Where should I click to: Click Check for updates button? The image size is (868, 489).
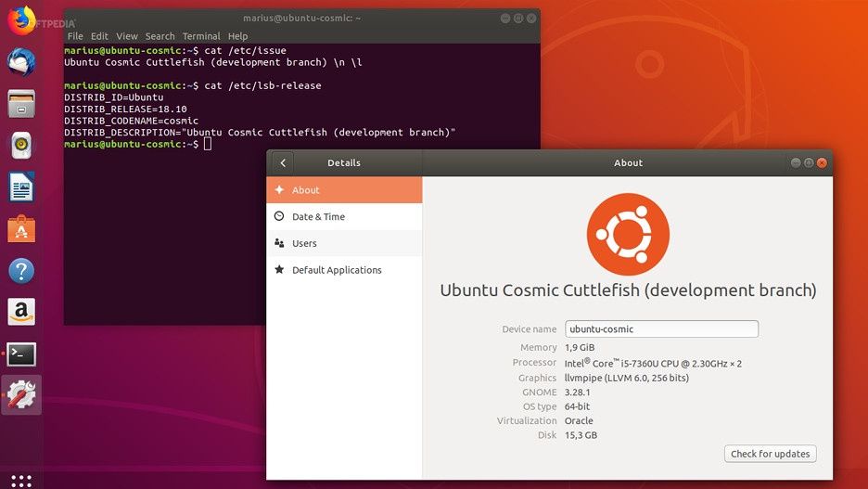coord(770,454)
